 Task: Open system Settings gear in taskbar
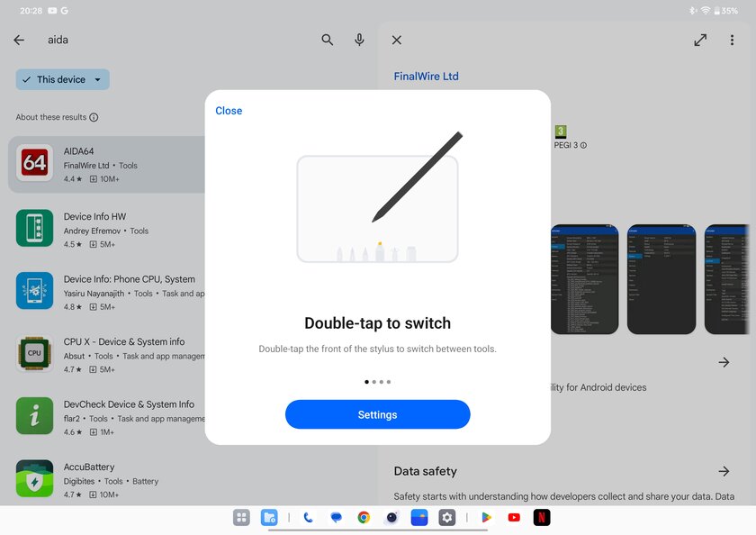point(447,518)
